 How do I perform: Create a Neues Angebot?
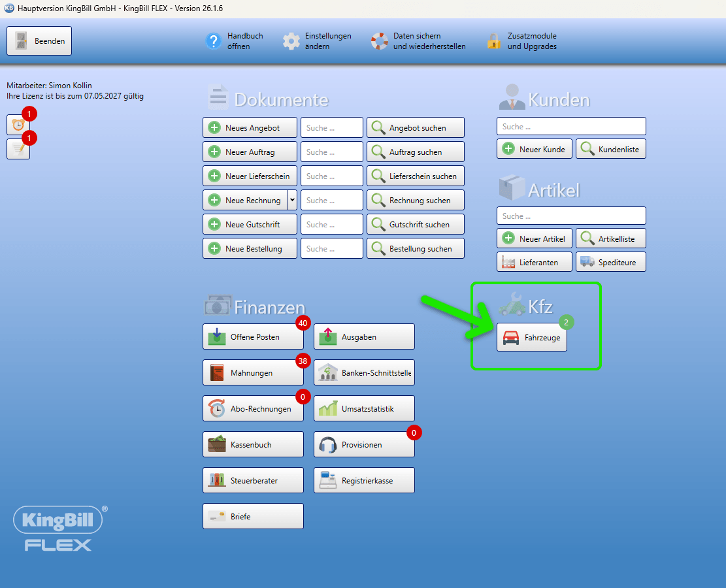click(250, 127)
